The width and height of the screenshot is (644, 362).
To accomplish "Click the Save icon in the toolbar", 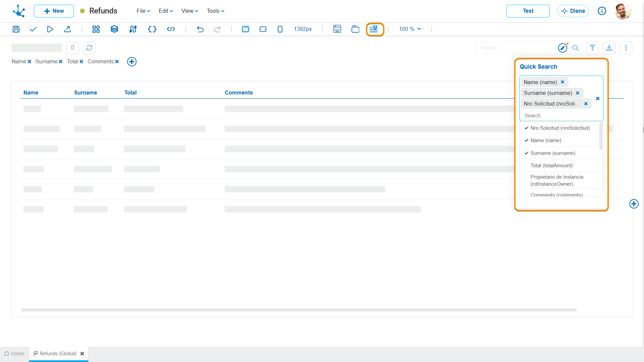I will coord(16,29).
